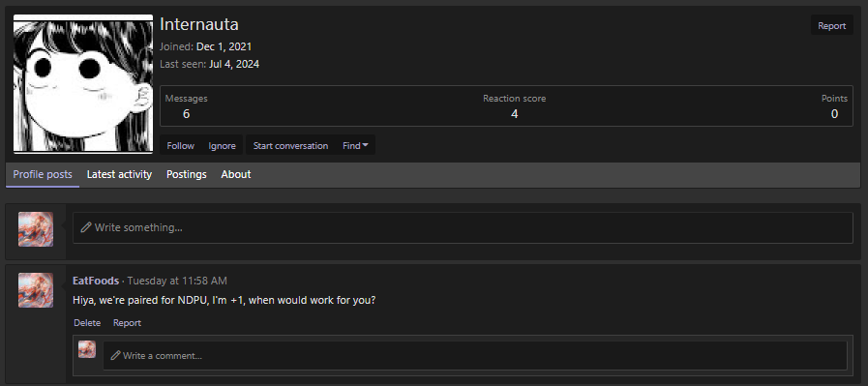Select the About tab

pos(236,174)
